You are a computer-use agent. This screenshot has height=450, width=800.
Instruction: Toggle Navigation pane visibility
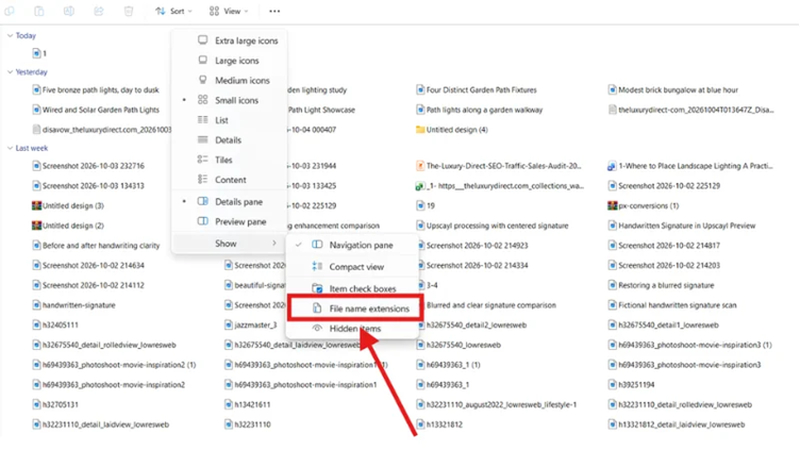coord(353,245)
